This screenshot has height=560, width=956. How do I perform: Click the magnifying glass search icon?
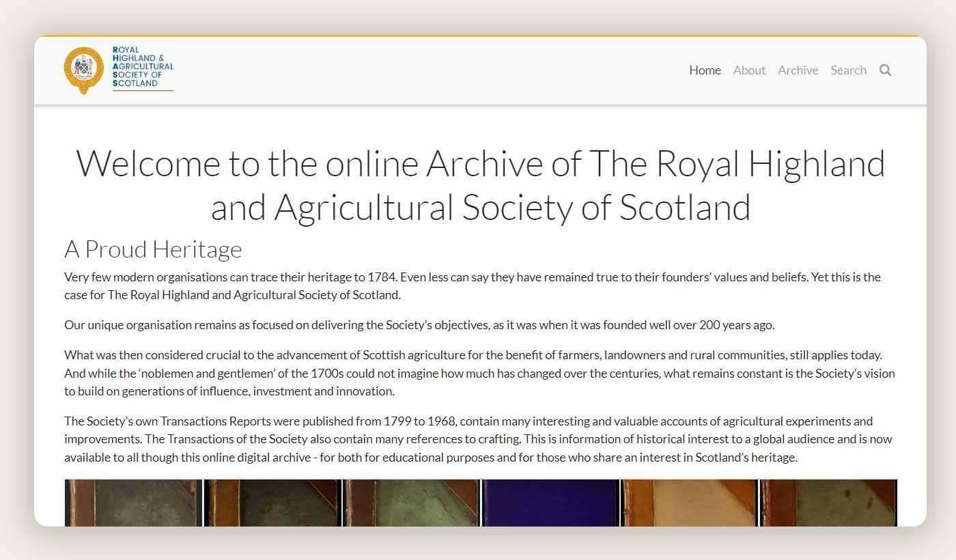(x=886, y=70)
